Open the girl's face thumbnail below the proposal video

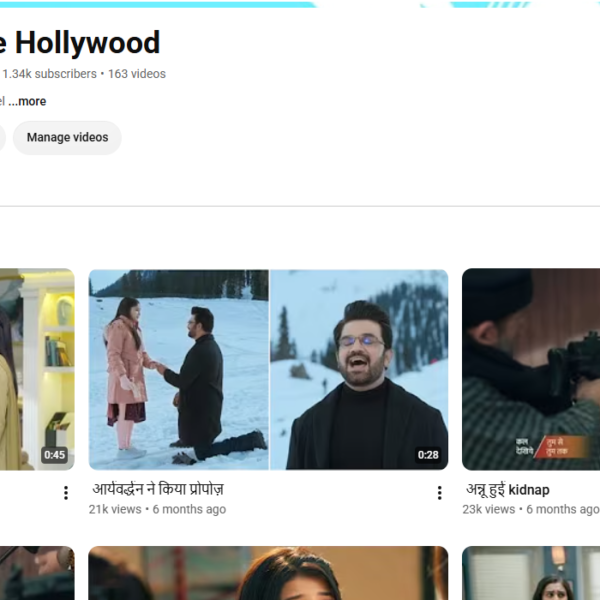pyautogui.click(x=268, y=573)
